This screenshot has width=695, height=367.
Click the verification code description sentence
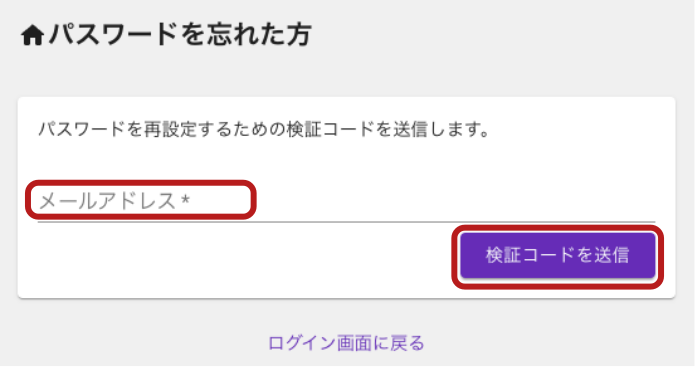(264, 129)
